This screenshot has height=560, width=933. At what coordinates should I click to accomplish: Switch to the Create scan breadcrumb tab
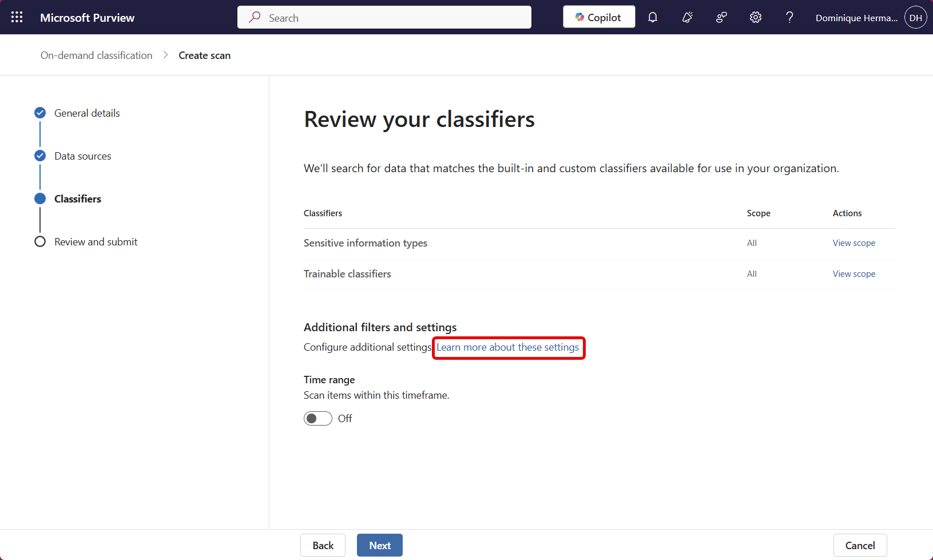[x=204, y=55]
